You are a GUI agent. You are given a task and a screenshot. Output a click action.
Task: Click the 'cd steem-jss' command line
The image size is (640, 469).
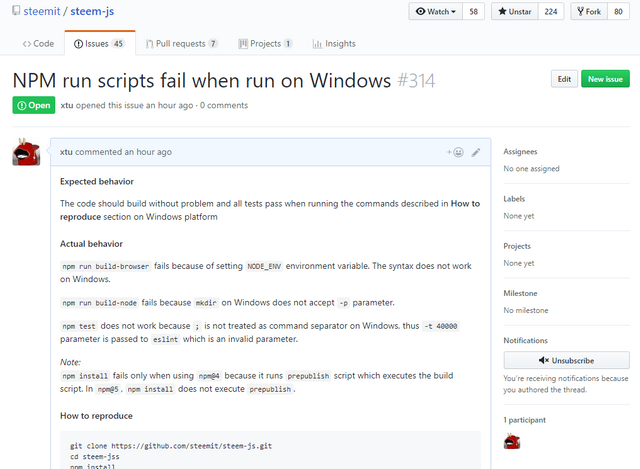[x=95, y=457]
